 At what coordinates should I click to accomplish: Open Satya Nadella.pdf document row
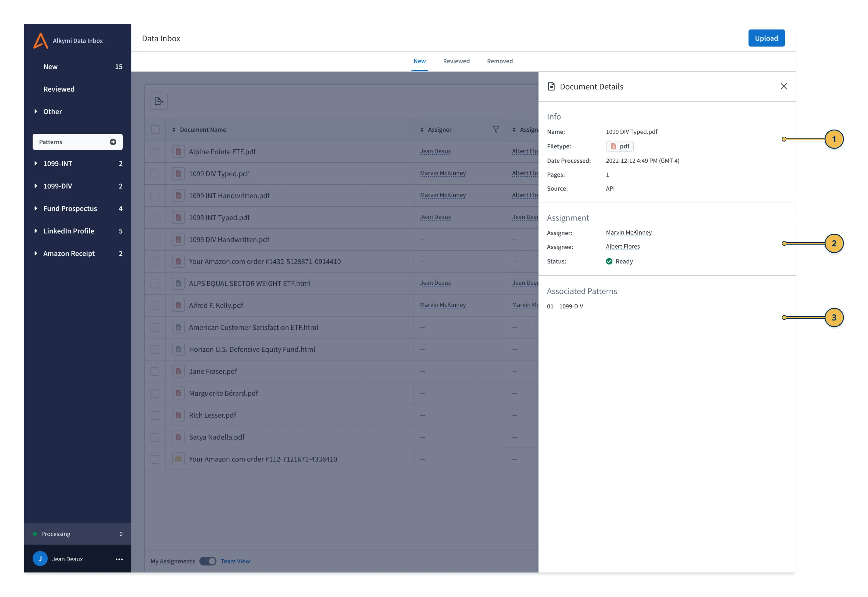pos(217,437)
